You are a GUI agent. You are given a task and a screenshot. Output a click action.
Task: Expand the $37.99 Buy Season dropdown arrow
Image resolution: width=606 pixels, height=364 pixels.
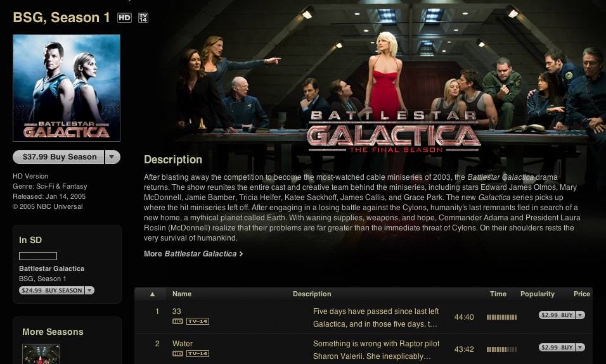(112, 157)
